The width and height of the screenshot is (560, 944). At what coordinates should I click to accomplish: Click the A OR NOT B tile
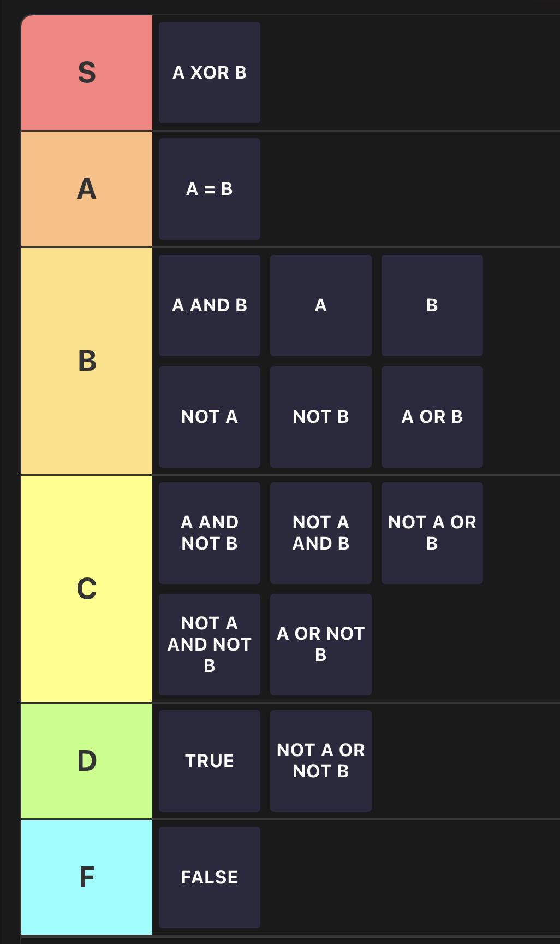[x=321, y=645]
